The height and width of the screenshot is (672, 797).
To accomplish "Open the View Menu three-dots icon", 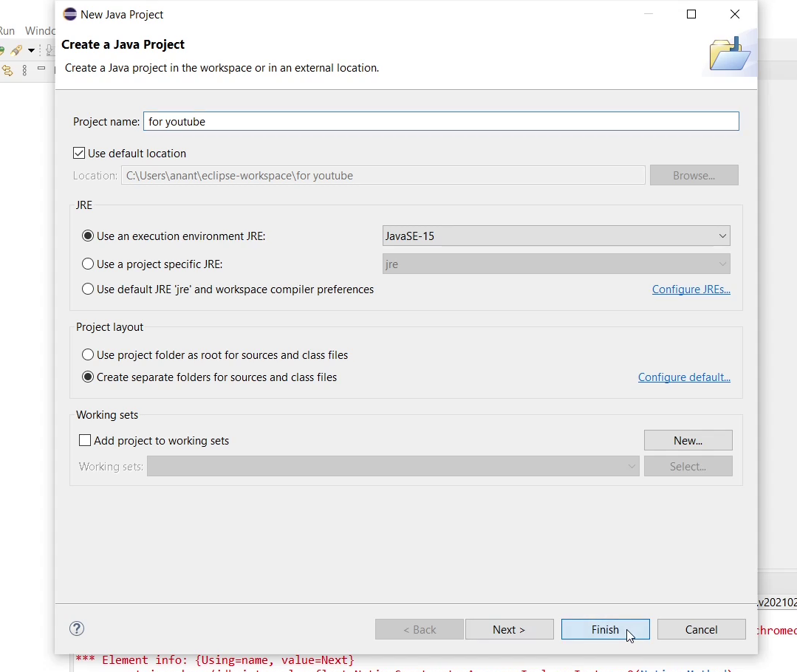I will click(x=24, y=70).
